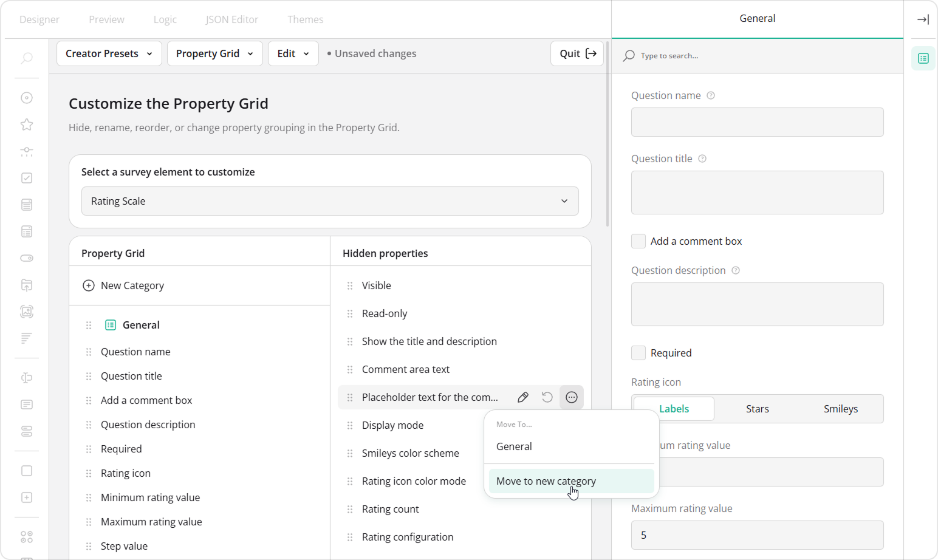
Task: Click the Maximum rating value field
Action: click(758, 535)
